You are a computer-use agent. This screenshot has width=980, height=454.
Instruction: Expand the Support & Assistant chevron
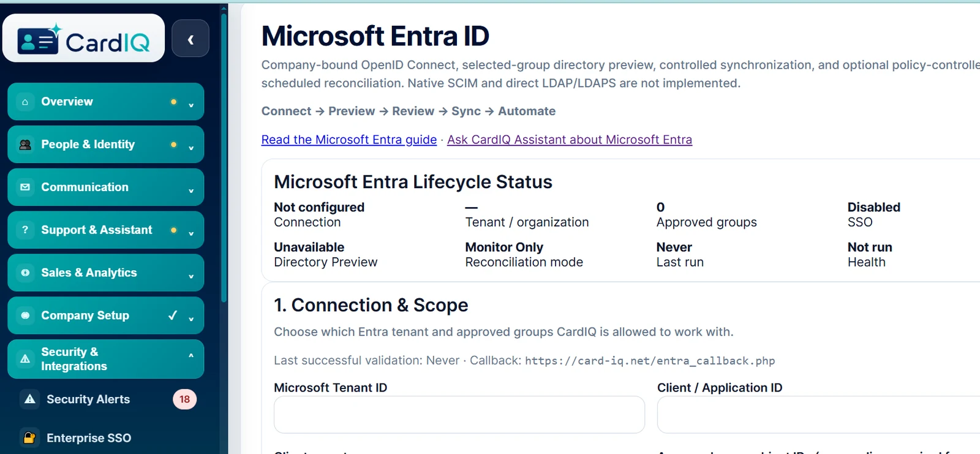[x=191, y=233]
